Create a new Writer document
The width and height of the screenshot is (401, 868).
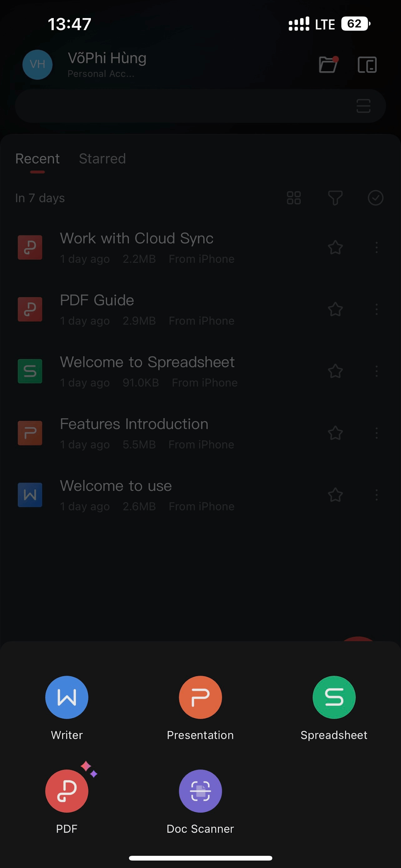(x=67, y=697)
